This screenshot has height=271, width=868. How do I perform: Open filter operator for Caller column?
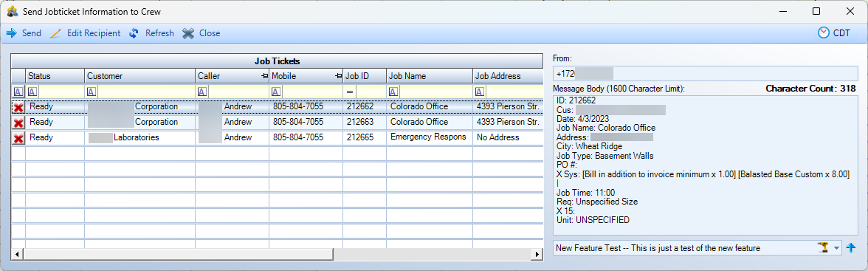point(202,92)
